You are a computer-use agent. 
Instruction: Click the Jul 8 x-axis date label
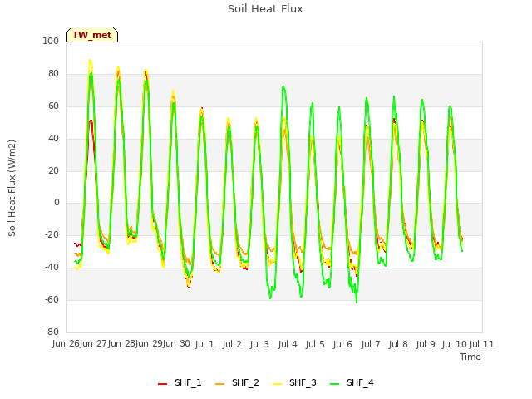point(398,344)
